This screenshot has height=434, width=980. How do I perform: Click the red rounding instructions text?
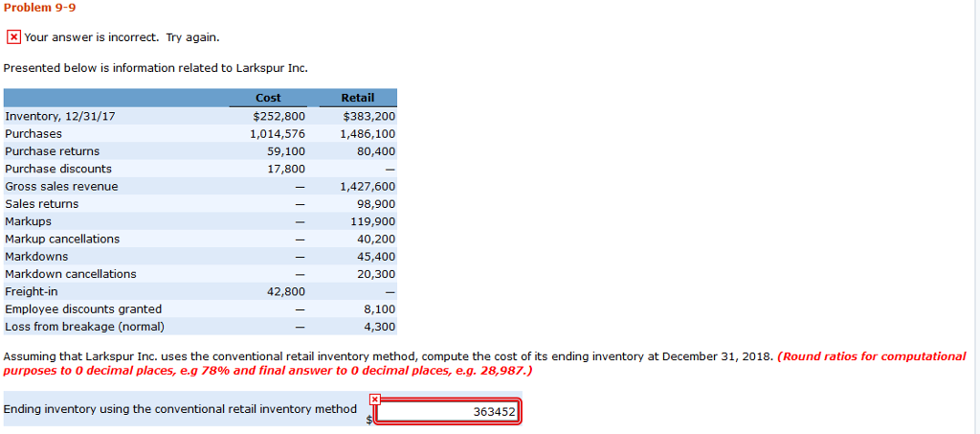pyautogui.click(x=485, y=363)
